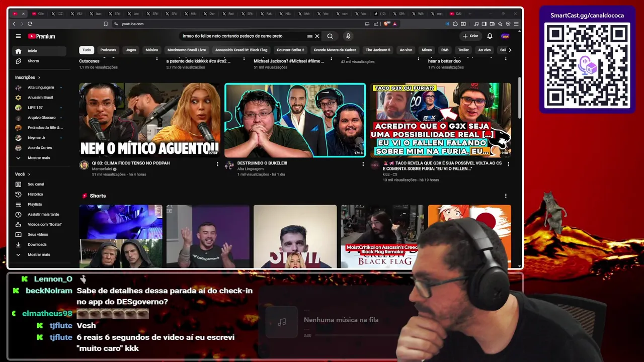Screen dimensions: 644x362
Task: Bookmark this page icon in browser
Action: (x=106, y=24)
